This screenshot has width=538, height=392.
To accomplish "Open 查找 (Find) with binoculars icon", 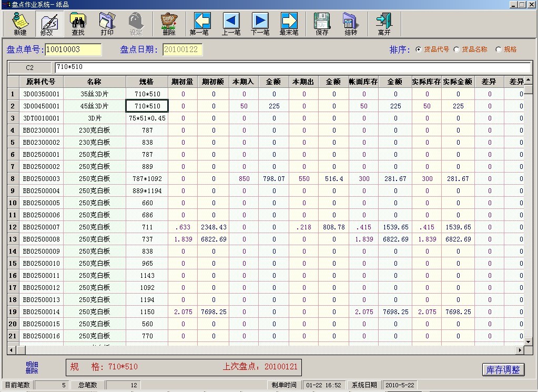I will (78, 24).
